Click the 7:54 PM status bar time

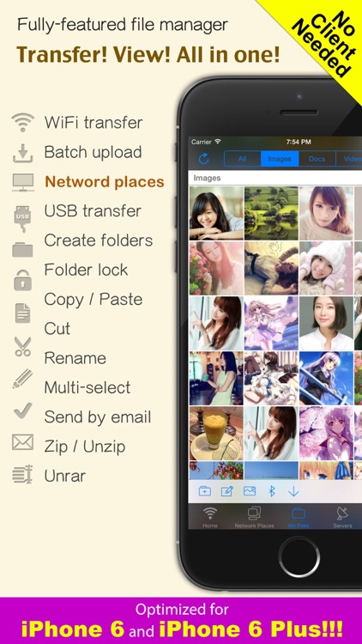pos(299,142)
